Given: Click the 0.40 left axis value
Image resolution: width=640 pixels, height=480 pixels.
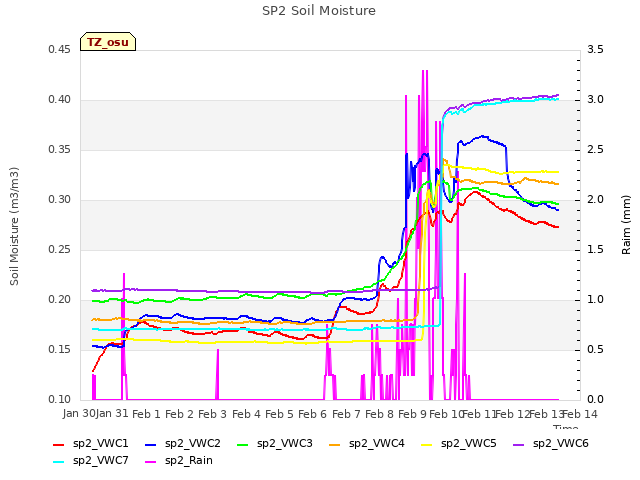Looking at the screenshot, I should click(x=60, y=100).
